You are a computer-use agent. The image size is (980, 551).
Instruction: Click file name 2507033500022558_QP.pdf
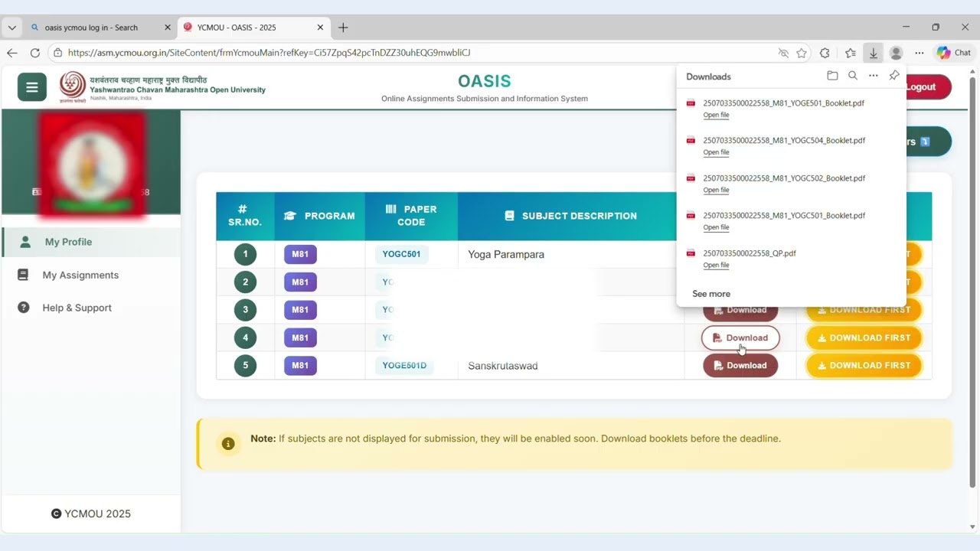[x=750, y=253]
